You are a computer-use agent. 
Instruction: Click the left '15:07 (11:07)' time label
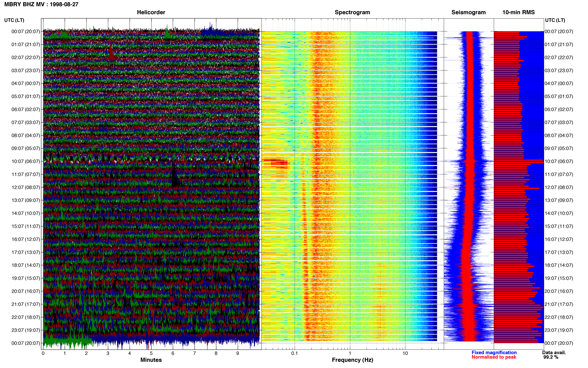pyautogui.click(x=26, y=226)
